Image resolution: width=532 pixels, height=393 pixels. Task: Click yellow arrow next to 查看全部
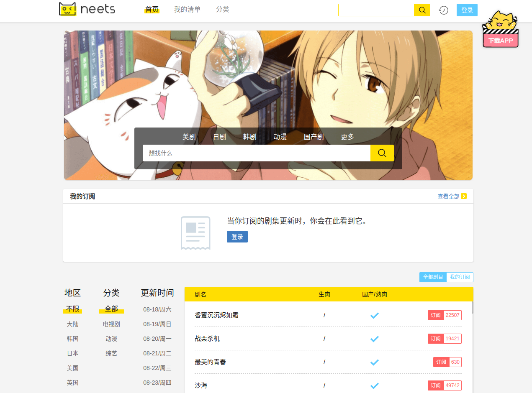pos(464,196)
